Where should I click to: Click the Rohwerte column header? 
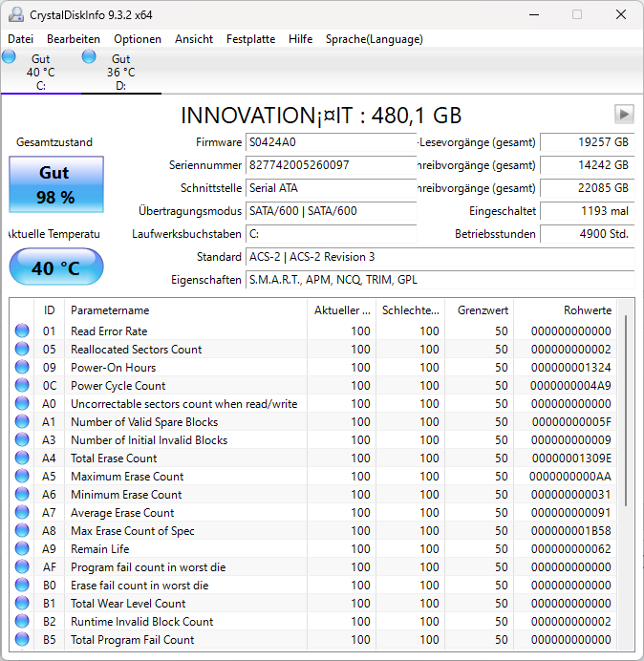(x=565, y=310)
